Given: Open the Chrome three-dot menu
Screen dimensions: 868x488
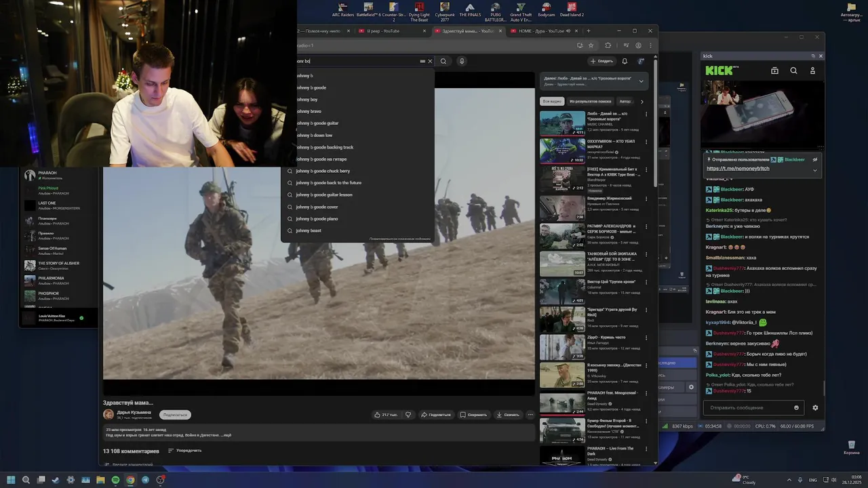Looking at the screenshot, I should coord(650,45).
